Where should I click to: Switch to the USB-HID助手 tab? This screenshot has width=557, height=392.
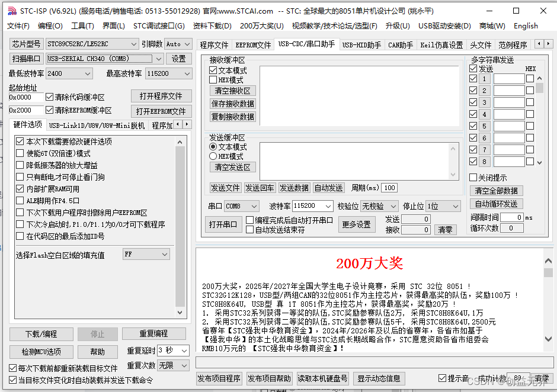coord(361,45)
